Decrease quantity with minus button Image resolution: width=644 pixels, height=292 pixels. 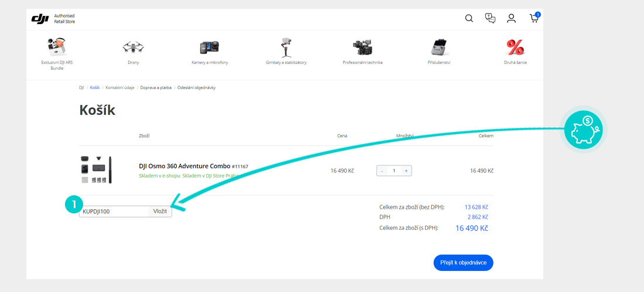[382, 171]
